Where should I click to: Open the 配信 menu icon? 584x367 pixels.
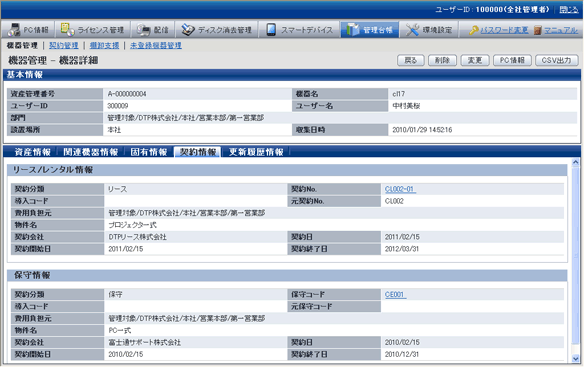143,29
